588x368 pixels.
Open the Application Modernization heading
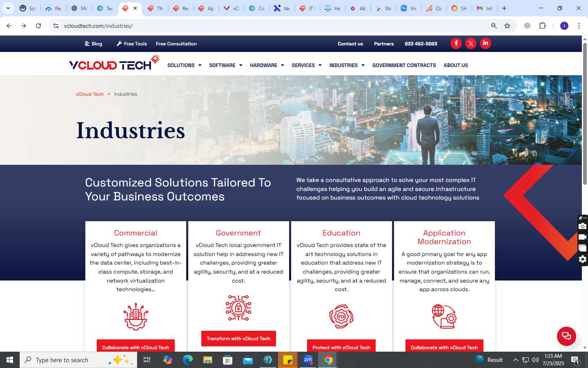[444, 237]
